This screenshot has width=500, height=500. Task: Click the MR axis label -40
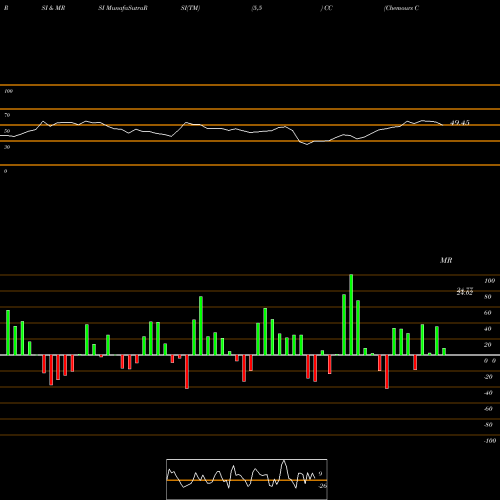click(x=488, y=393)
